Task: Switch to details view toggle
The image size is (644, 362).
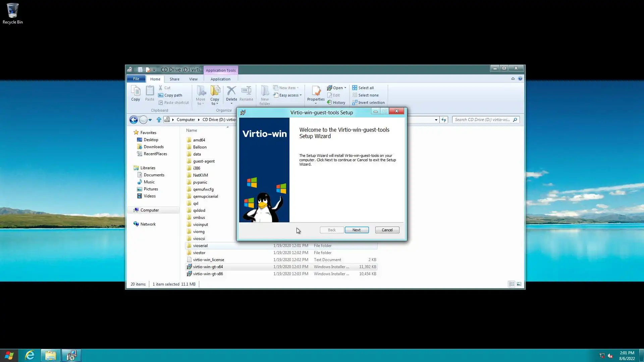Action: click(x=512, y=284)
